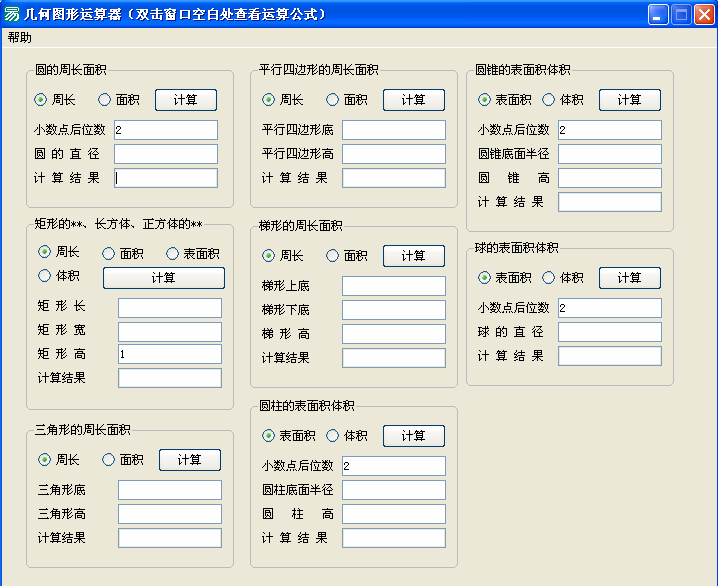Image resolution: width=718 pixels, height=586 pixels.
Task: Click the 矩形高 input field
Action: tap(170, 354)
